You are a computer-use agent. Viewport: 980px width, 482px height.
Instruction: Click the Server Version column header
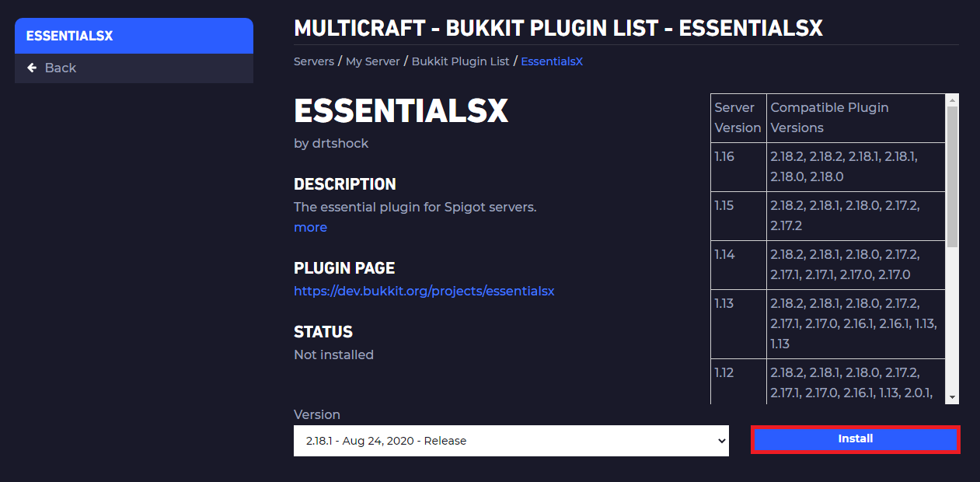738,118
